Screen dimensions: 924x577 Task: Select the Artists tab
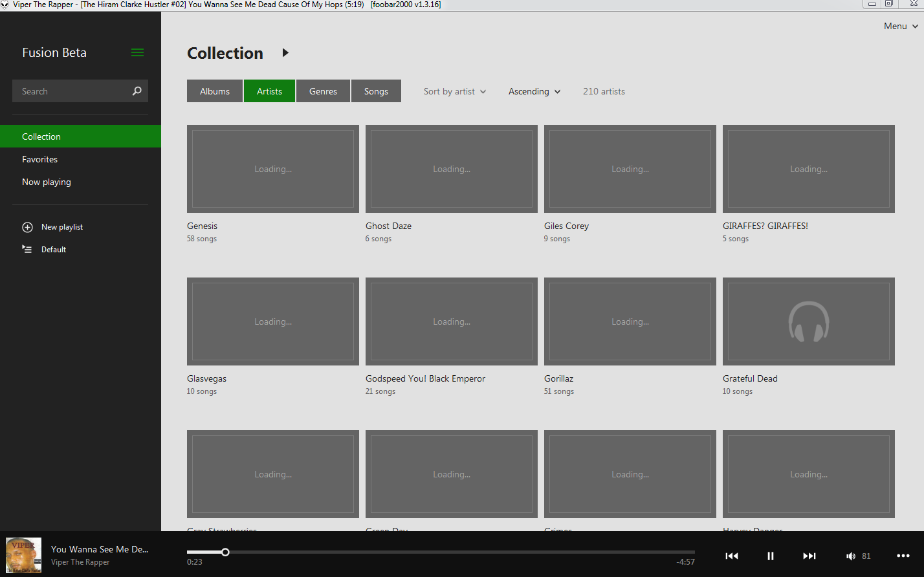269,91
